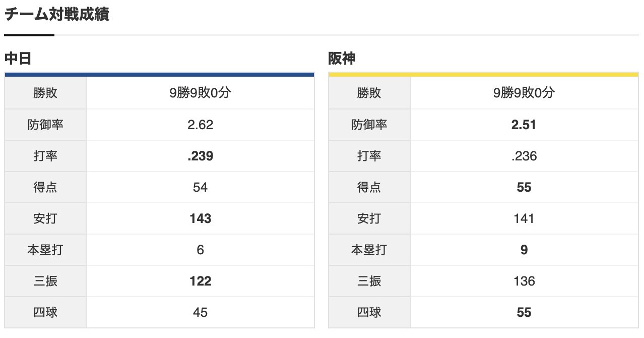Click the 四球 row label in 中日 table

coord(45,312)
